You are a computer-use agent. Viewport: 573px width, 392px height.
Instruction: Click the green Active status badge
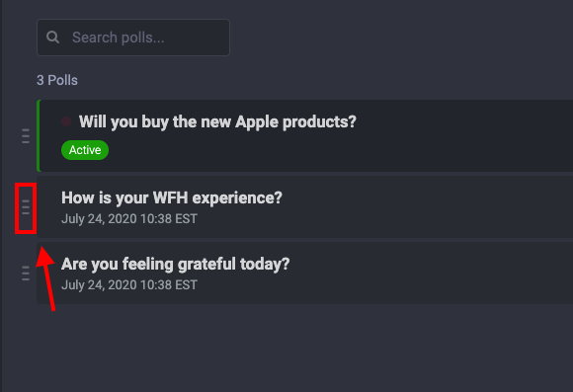(85, 150)
